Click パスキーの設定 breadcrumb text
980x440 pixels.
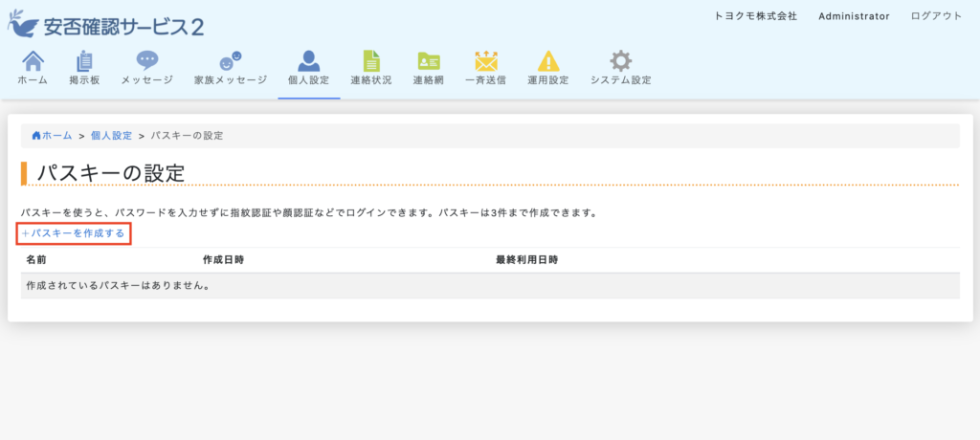tap(187, 136)
